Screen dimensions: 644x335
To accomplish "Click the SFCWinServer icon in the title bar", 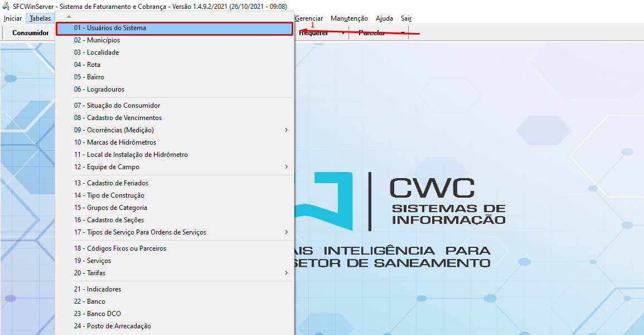I will click(x=6, y=6).
